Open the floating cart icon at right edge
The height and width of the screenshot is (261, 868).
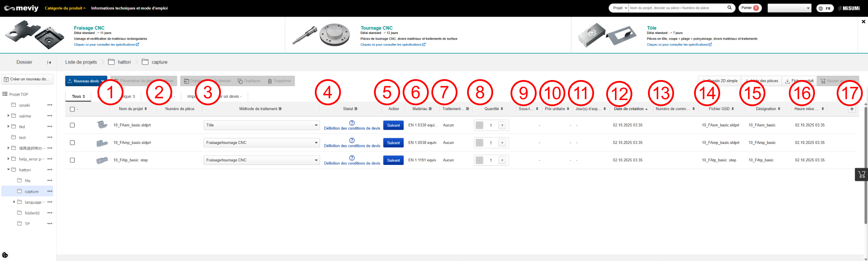[861, 174]
